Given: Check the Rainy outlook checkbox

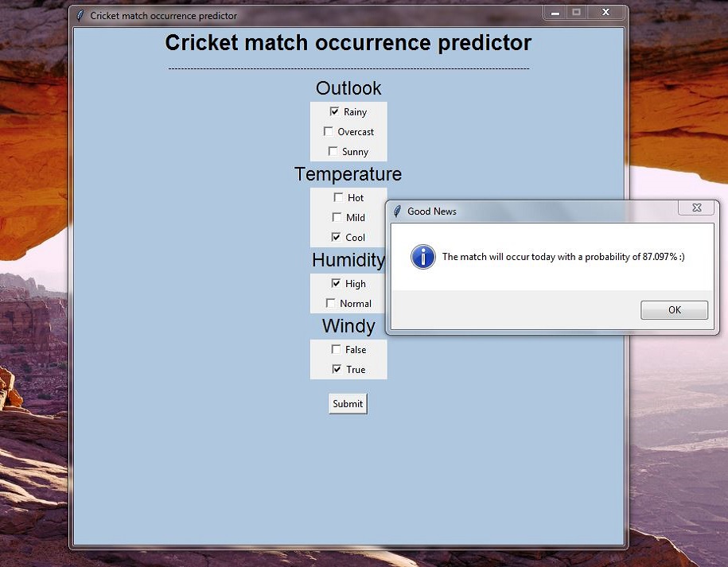Looking at the screenshot, I should (334, 112).
